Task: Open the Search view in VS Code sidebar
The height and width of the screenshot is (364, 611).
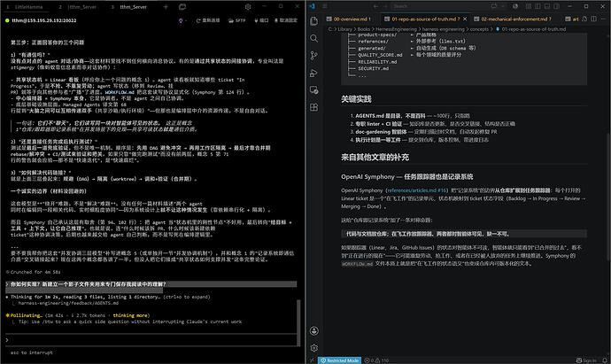Action: [314, 38]
